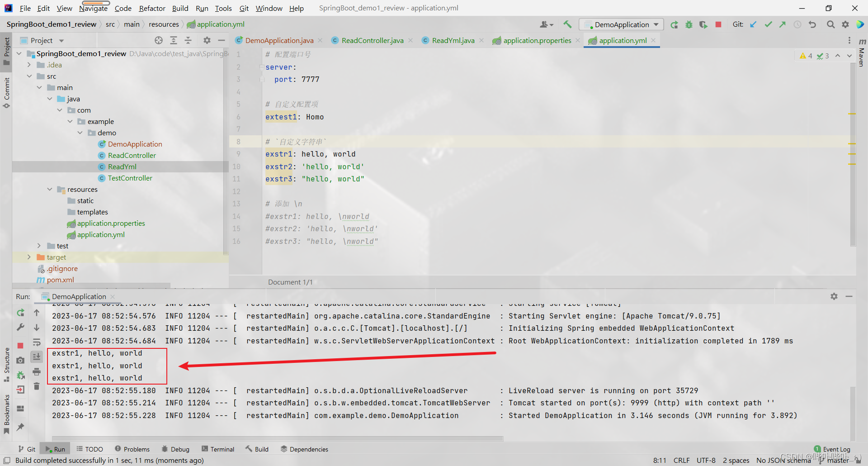Rerun app in Run tool window

tap(20, 313)
